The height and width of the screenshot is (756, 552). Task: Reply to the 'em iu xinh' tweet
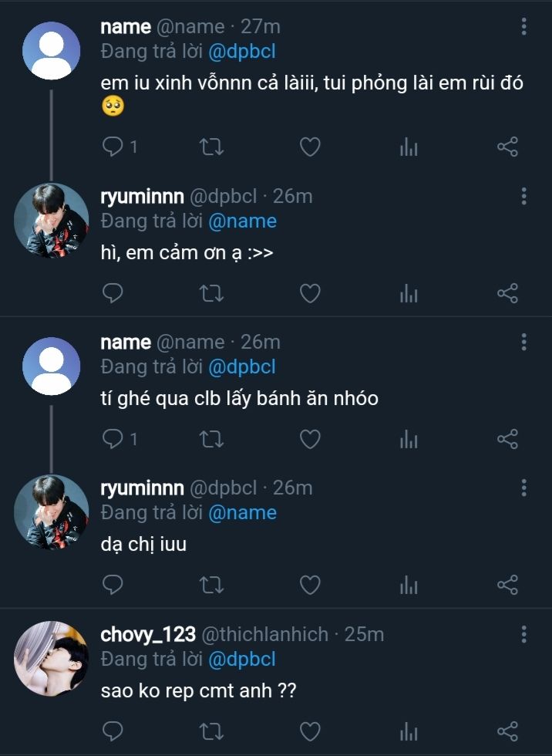pyautogui.click(x=113, y=147)
